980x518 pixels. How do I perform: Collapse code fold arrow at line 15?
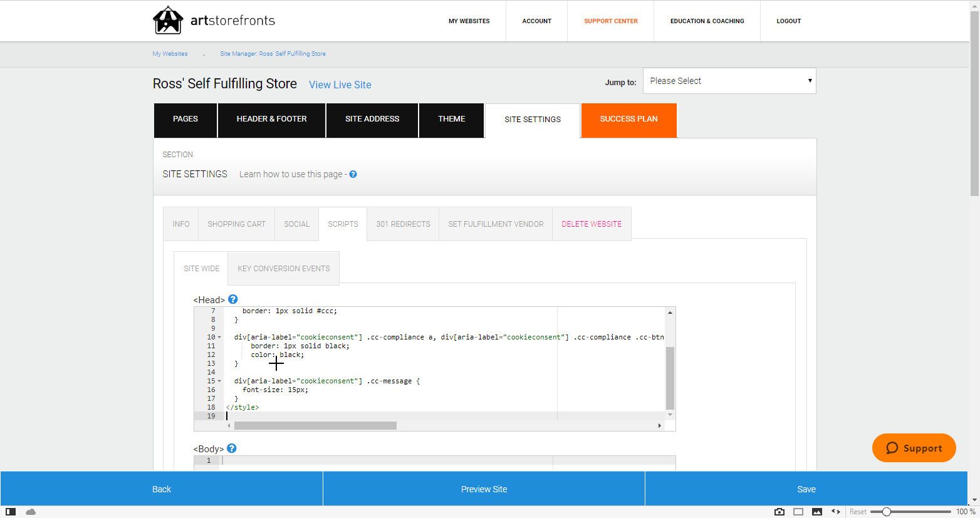click(x=219, y=381)
